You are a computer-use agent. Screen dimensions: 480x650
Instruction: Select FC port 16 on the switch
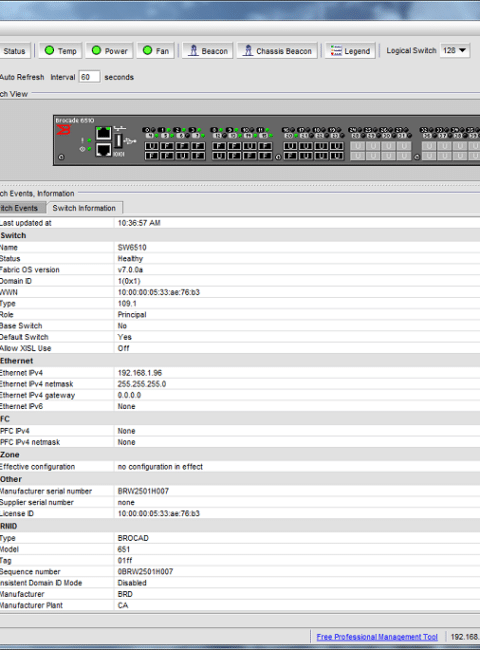tap(290, 146)
